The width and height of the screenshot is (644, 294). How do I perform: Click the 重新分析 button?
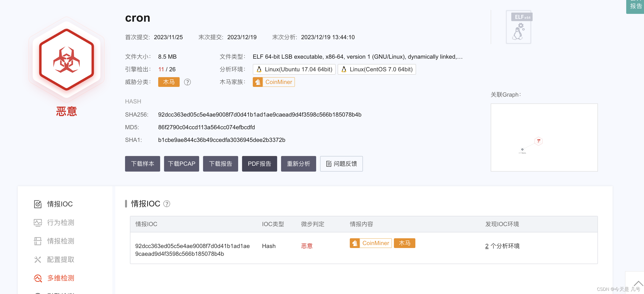(x=299, y=164)
